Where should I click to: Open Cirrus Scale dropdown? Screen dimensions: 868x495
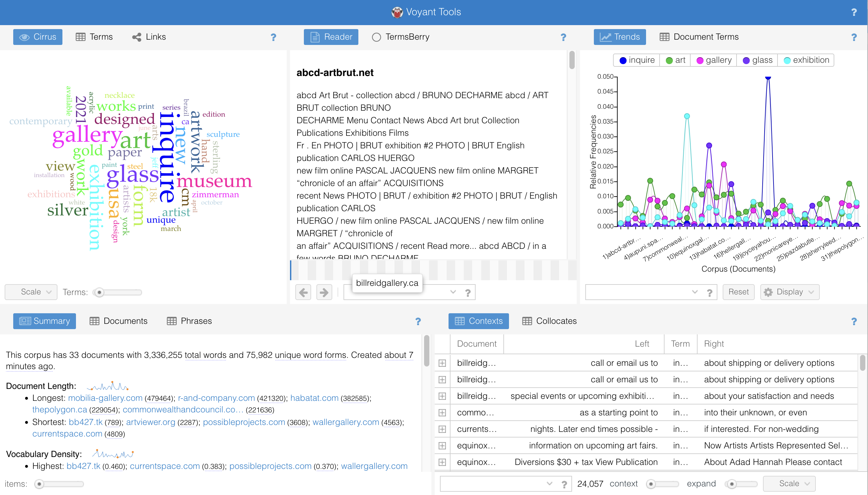31,292
